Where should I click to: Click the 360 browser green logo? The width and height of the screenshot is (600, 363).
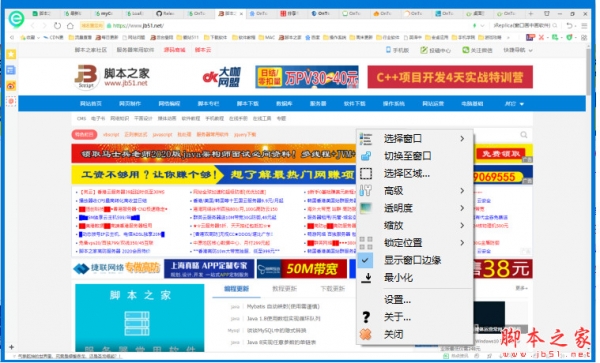(16, 18)
